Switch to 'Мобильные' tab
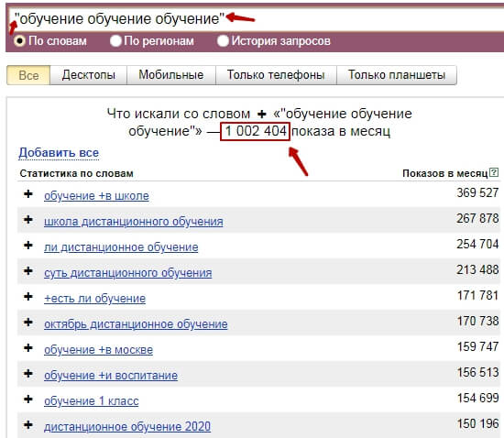Viewport: 504px width, 438px height. pos(171,75)
